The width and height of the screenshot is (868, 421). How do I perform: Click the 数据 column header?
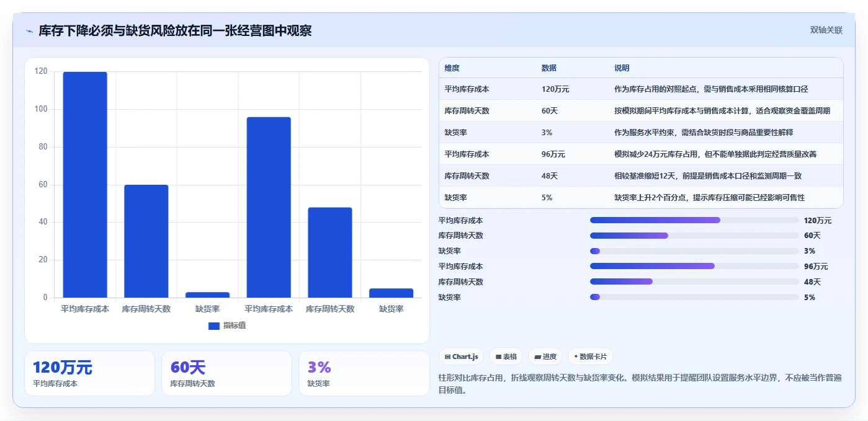(549, 68)
